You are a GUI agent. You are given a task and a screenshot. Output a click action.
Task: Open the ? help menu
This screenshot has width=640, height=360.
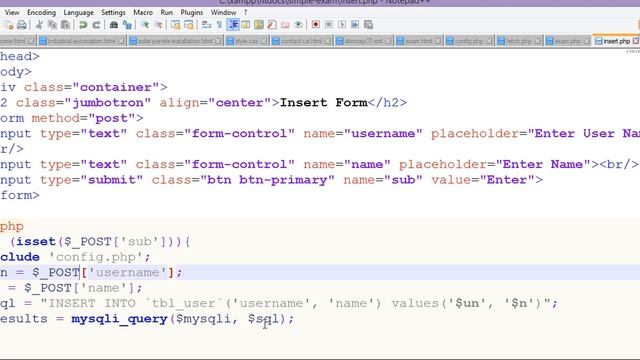tap(245, 12)
